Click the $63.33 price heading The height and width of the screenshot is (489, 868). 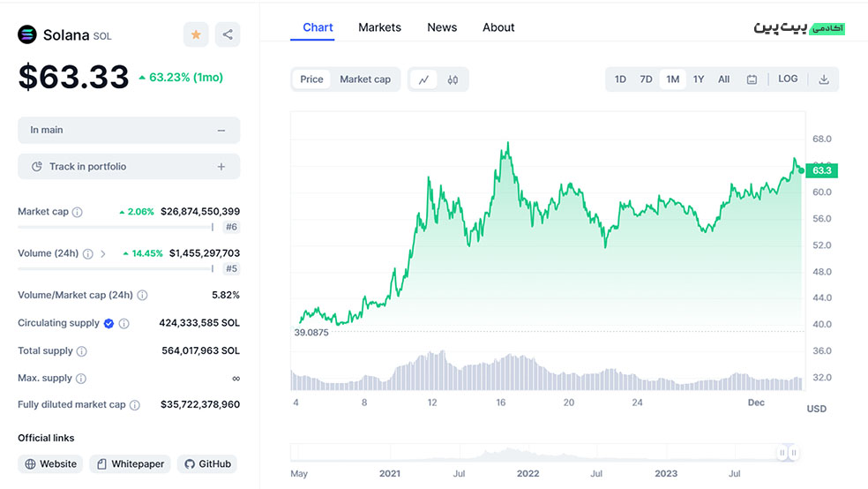(73, 77)
